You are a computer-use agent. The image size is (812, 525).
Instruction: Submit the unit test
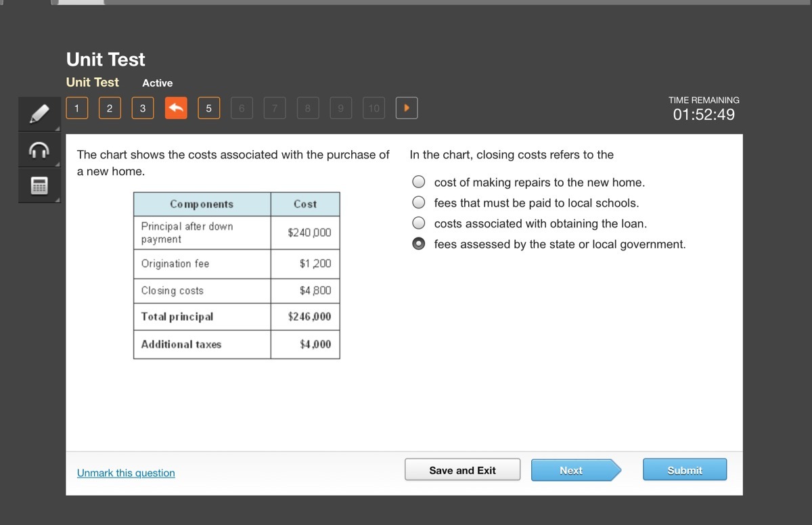tap(685, 470)
